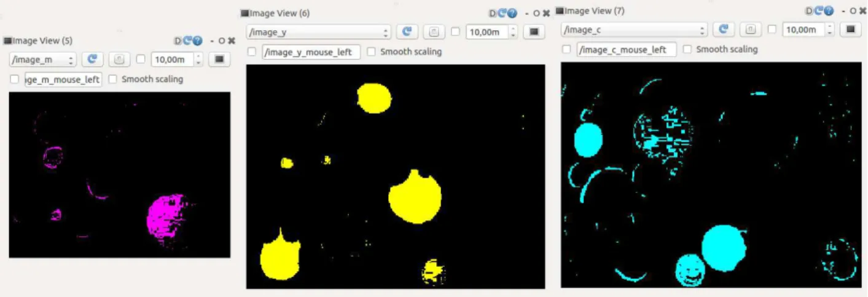Click the /image_c_mouse_left topic field
This screenshot has width=868, height=297.
627,49
